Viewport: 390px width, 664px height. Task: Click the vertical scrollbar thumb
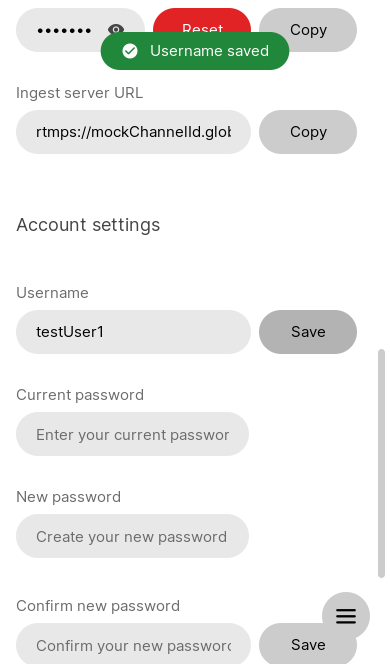coord(381,463)
